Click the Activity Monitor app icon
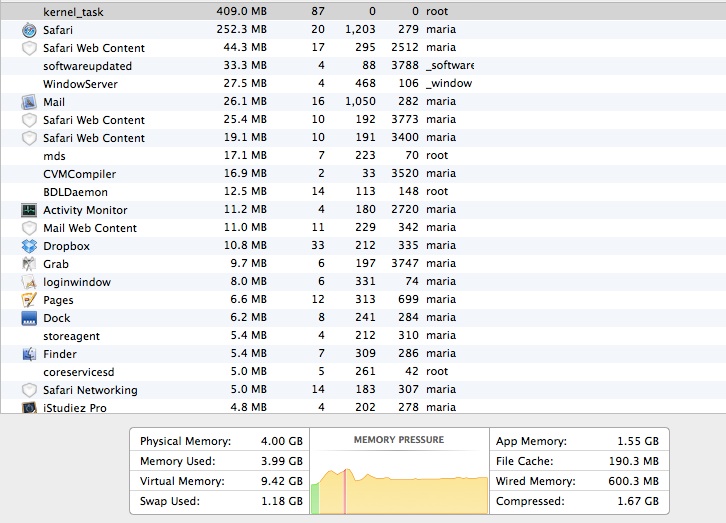Viewport: 726px width, 523px height. click(x=29, y=210)
